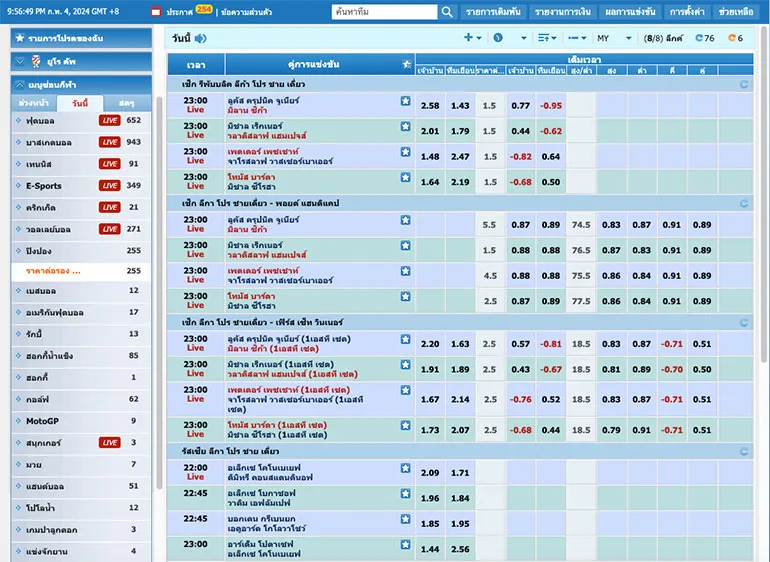Viewport: 770px width, 562px height.
Task: Open the plus-sign dropdown in the toolbar
Action: click(472, 38)
